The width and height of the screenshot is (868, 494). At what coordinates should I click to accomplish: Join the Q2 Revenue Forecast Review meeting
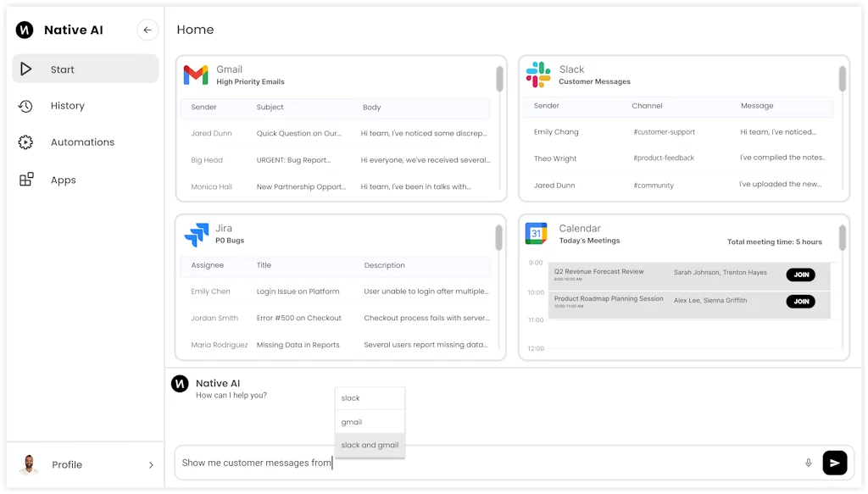[800, 275]
